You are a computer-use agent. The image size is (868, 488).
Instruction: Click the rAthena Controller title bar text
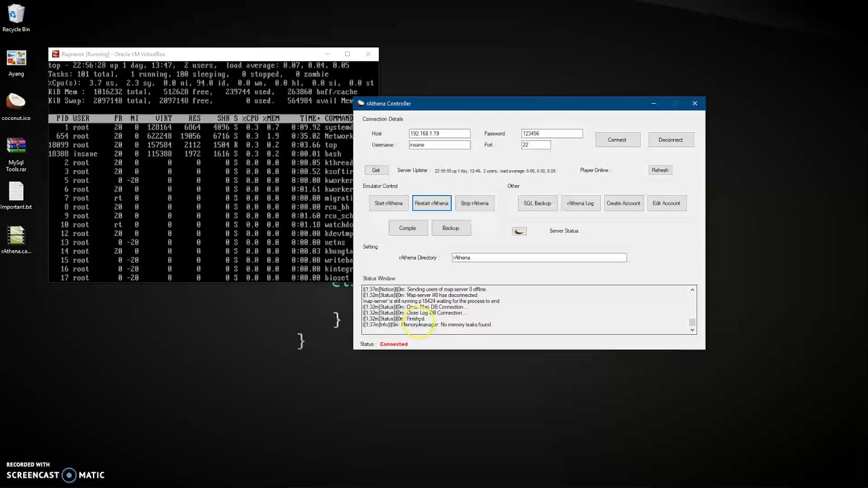(x=389, y=104)
